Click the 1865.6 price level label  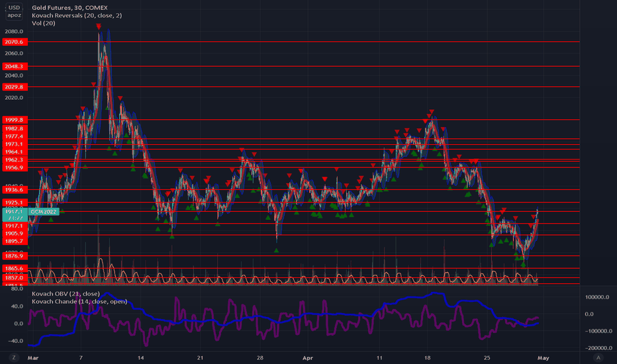coord(14,269)
